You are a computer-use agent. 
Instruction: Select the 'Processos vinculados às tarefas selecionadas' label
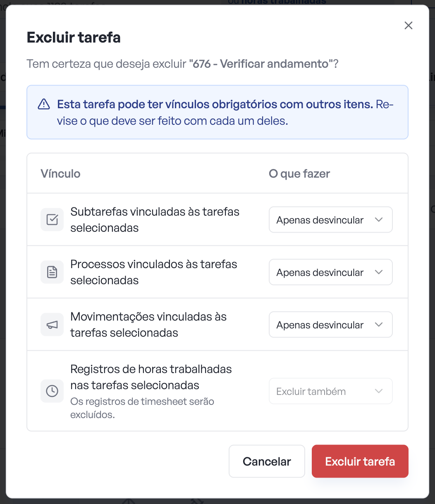(154, 272)
